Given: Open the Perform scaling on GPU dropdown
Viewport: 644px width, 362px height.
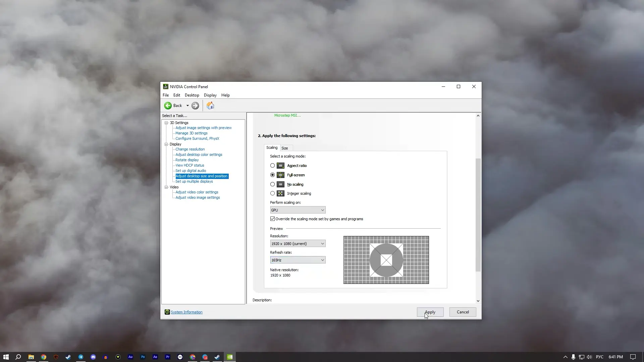Looking at the screenshot, I should (x=298, y=210).
